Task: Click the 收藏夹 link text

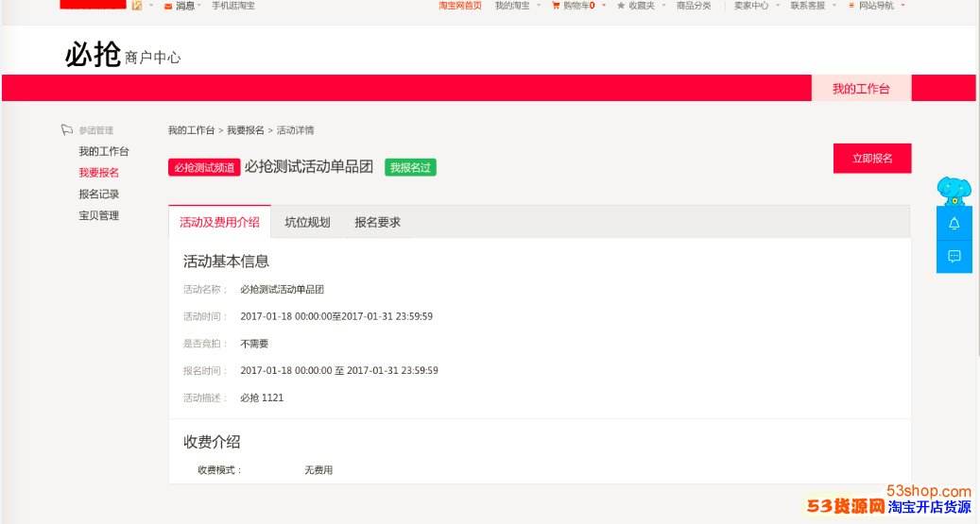Action: tap(642, 6)
